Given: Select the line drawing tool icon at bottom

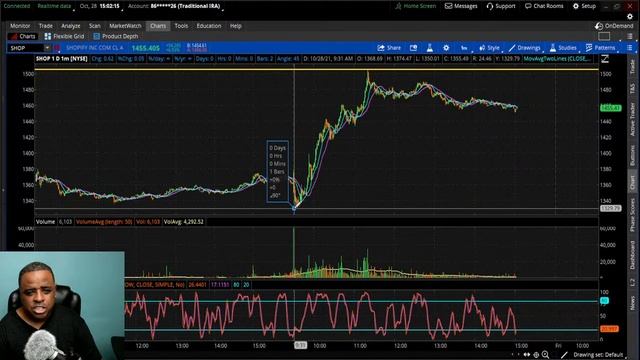Looking at the screenshot, I should pos(564,355).
